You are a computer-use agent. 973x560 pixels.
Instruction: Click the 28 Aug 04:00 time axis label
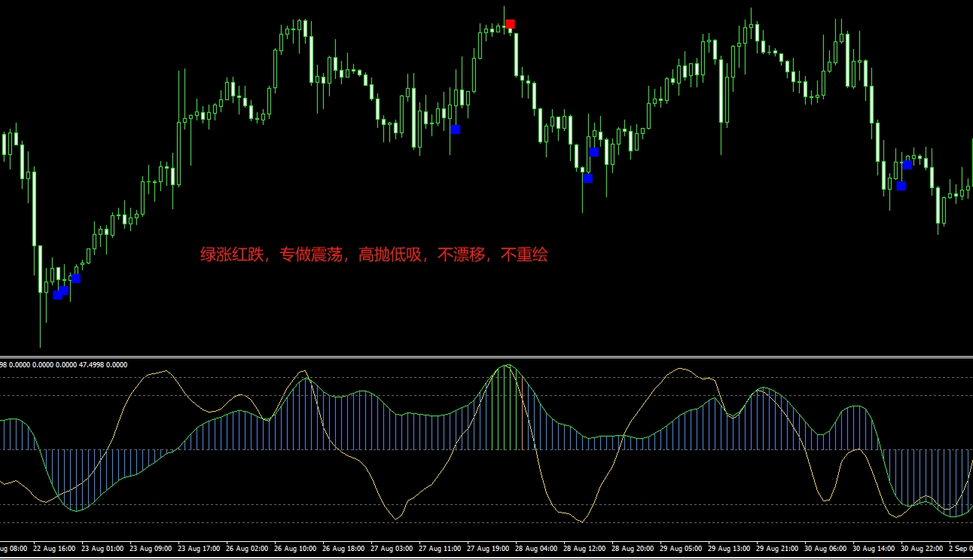[x=536, y=549]
